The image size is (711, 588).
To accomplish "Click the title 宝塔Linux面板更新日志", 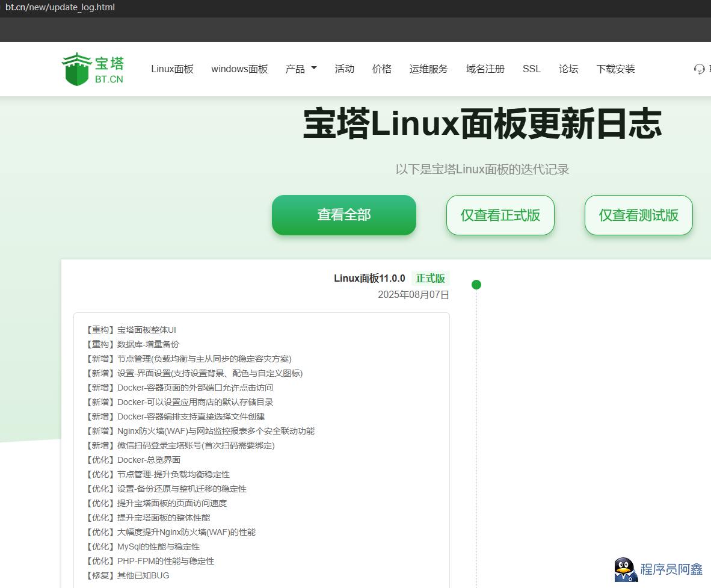I will 482,123.
